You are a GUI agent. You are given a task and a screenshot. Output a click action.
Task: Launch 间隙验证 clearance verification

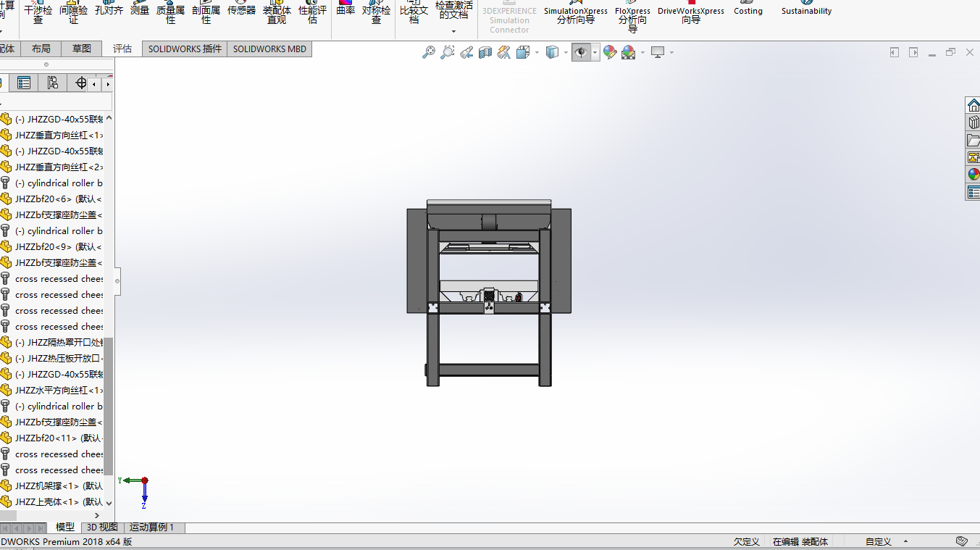tap(73, 12)
